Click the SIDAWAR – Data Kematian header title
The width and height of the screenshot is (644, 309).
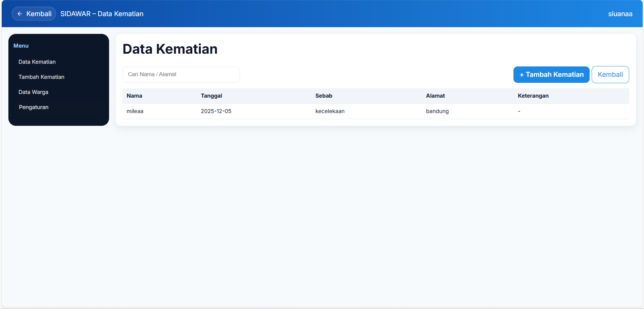[102, 14]
